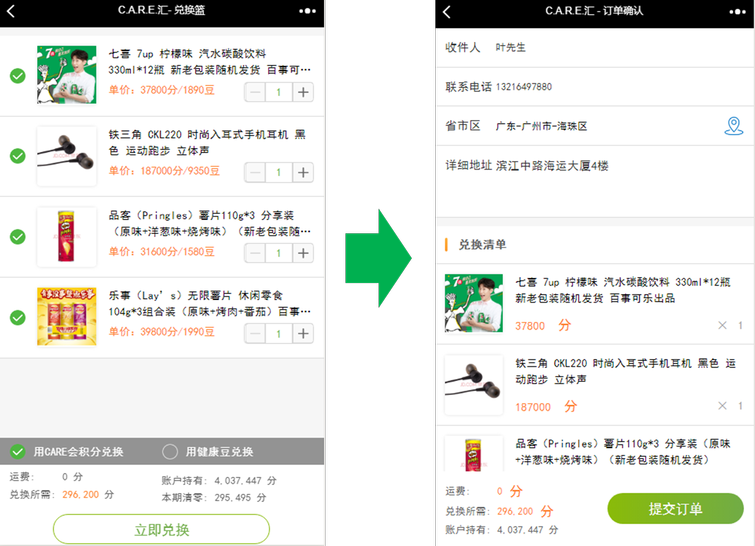Viewport: 755px width, 546px height.
Task: Decrease quantity of 品客 Pringles
Action: tap(255, 253)
